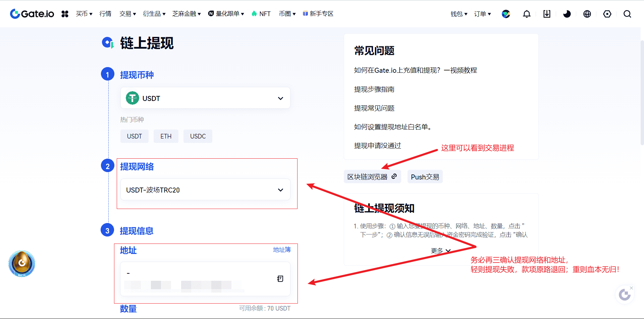Open the 提现步骤指南 link
This screenshot has width=644, height=319.
(374, 89)
